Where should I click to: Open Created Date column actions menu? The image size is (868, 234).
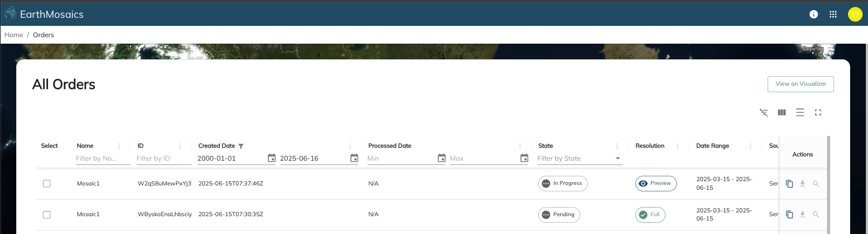pos(350,146)
